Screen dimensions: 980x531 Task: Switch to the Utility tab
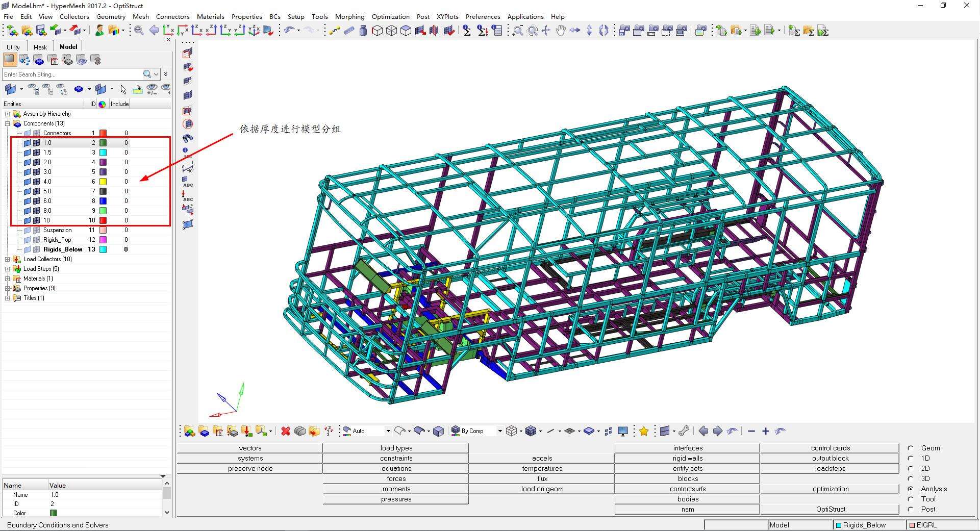[13, 47]
